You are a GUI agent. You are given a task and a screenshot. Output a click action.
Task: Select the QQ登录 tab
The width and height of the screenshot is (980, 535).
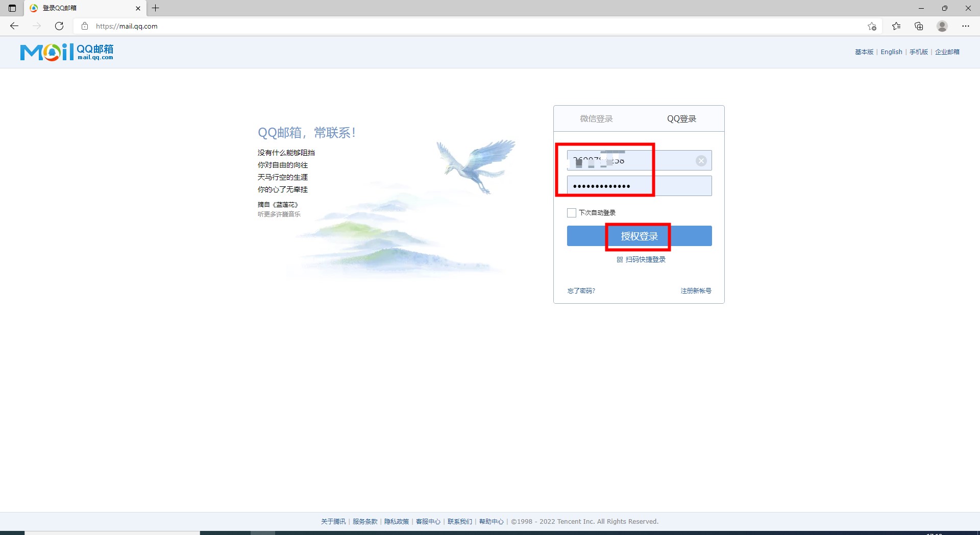681,119
